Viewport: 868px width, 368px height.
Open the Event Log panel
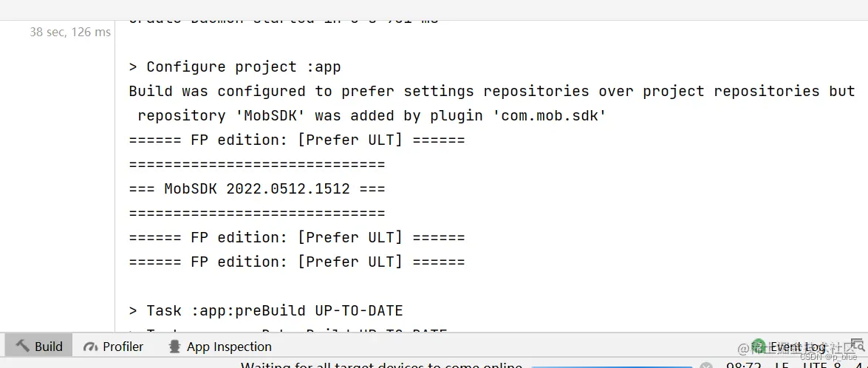point(798,347)
